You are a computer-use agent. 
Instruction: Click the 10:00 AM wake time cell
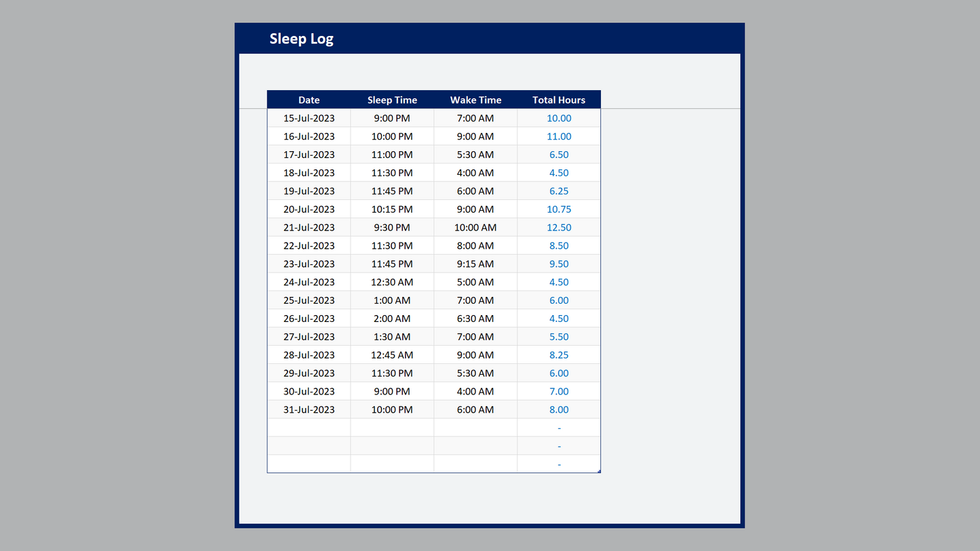pyautogui.click(x=475, y=228)
